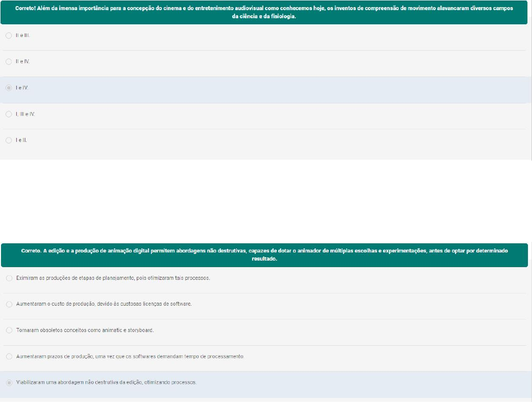Click the answer text 'II e III.'

pos(23,35)
